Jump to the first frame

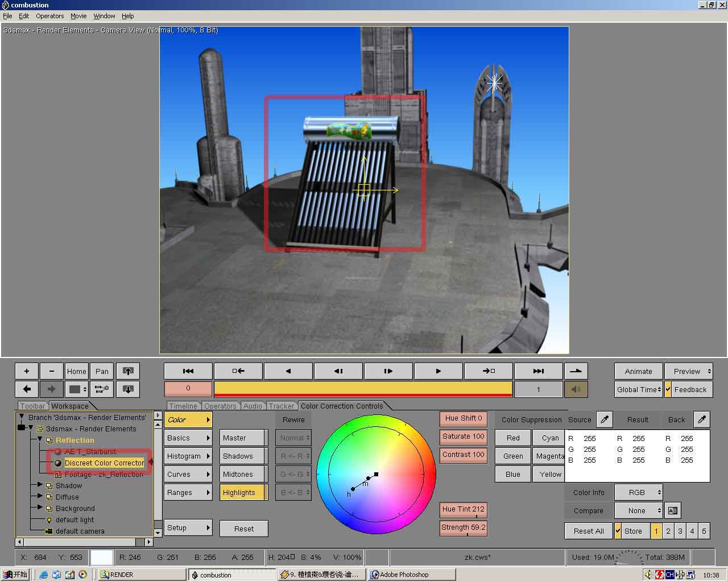(188, 371)
